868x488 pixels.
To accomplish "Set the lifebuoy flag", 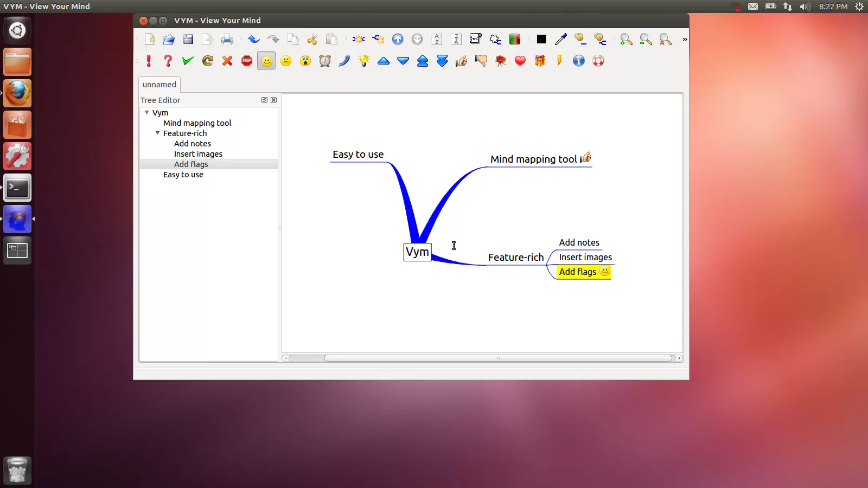I will click(598, 61).
